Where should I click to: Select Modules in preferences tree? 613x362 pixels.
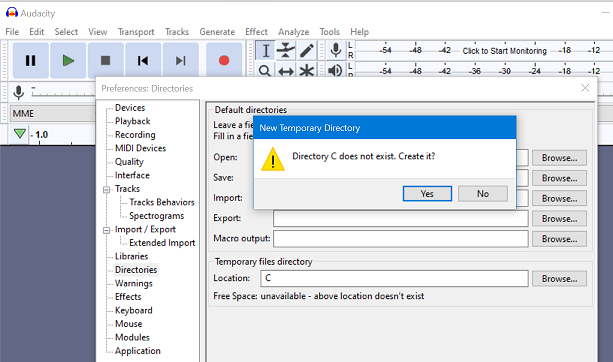click(x=132, y=337)
